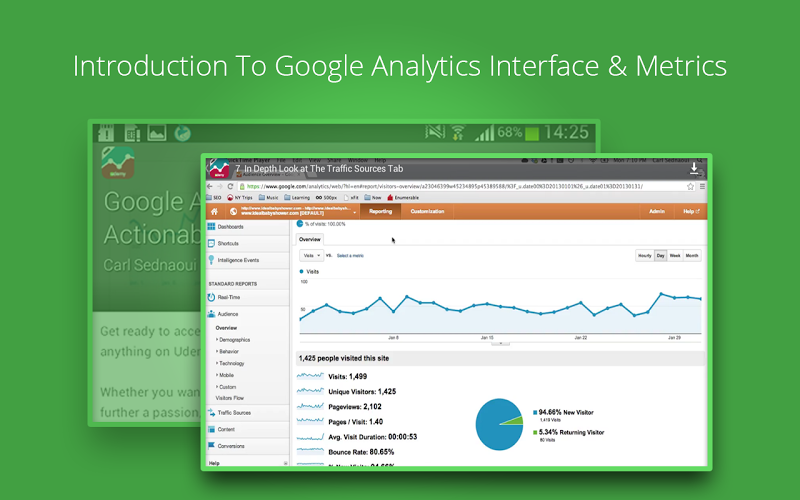Click the 'Select a metric' link
Viewport: 800px width, 500px height.
(x=350, y=256)
